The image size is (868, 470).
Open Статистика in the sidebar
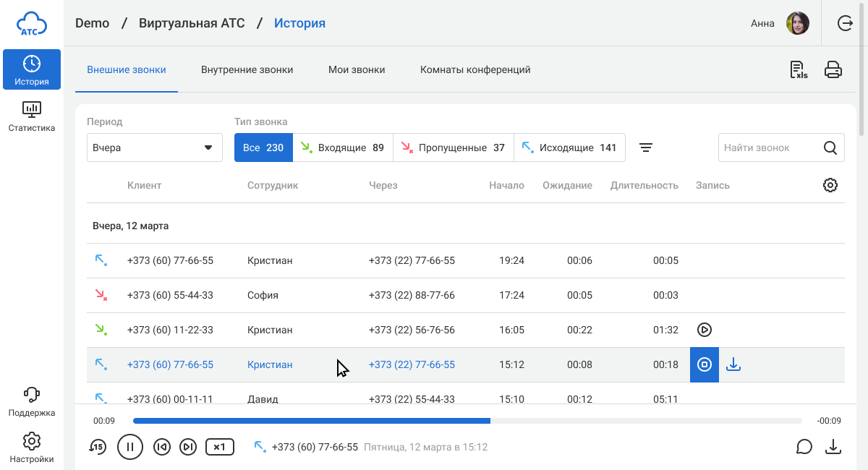tap(32, 116)
